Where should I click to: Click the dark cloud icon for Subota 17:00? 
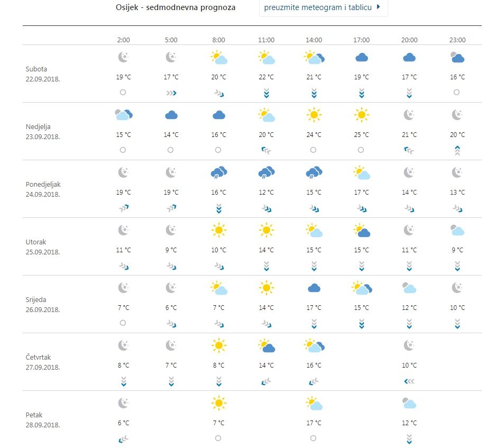pyautogui.click(x=362, y=57)
